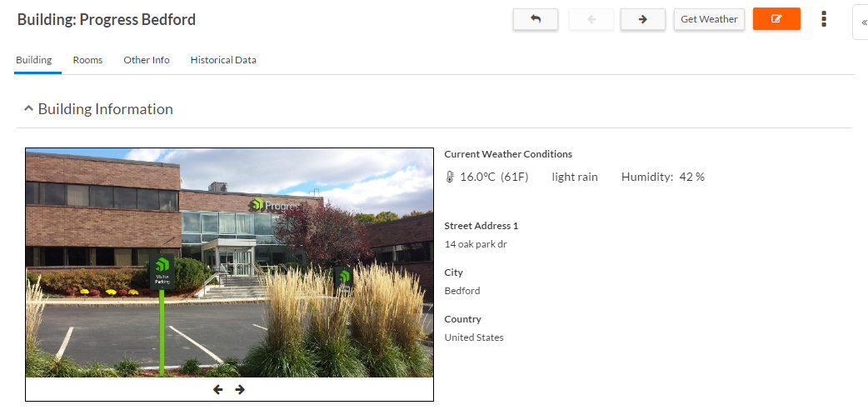
Task: Click the Bedford city value
Action: pos(462,290)
